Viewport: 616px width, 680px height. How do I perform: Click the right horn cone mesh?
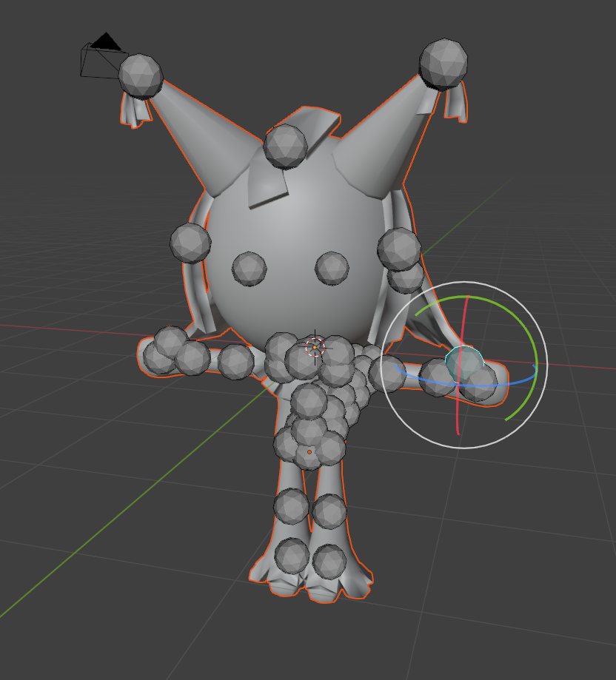click(x=382, y=143)
